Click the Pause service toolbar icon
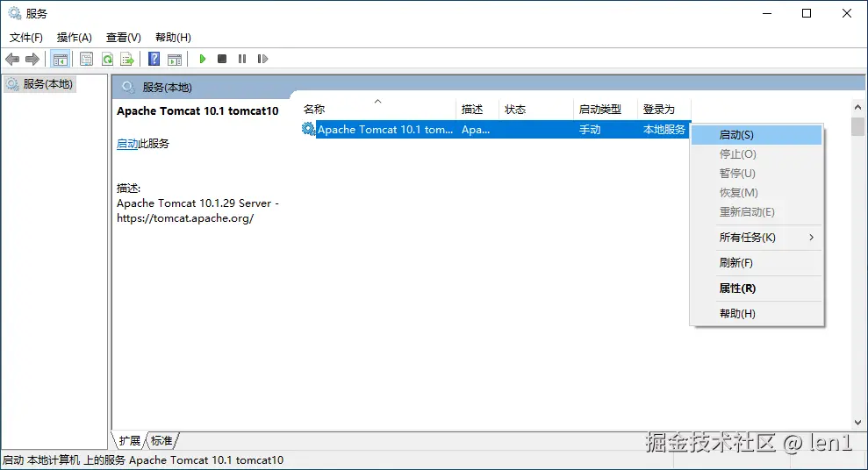This screenshot has width=868, height=470. pyautogui.click(x=242, y=59)
